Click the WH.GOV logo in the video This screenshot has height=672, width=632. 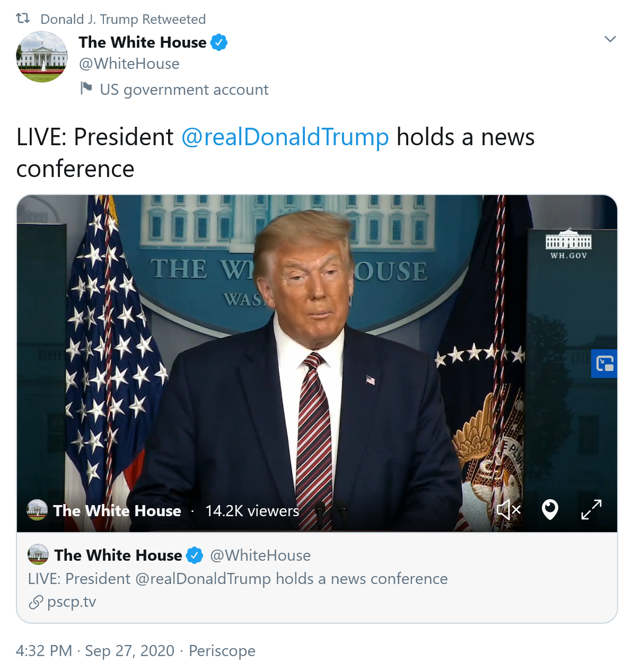(568, 244)
